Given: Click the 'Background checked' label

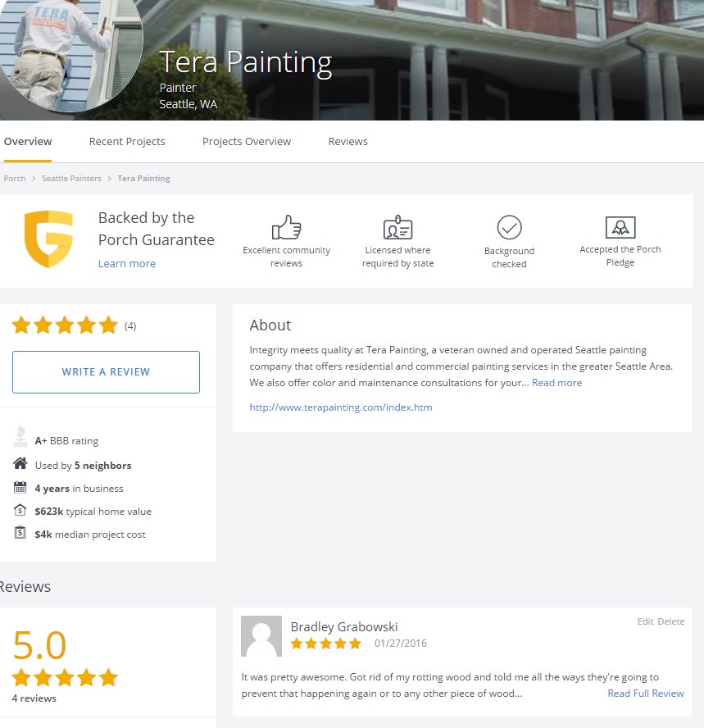Looking at the screenshot, I should click(x=509, y=257).
